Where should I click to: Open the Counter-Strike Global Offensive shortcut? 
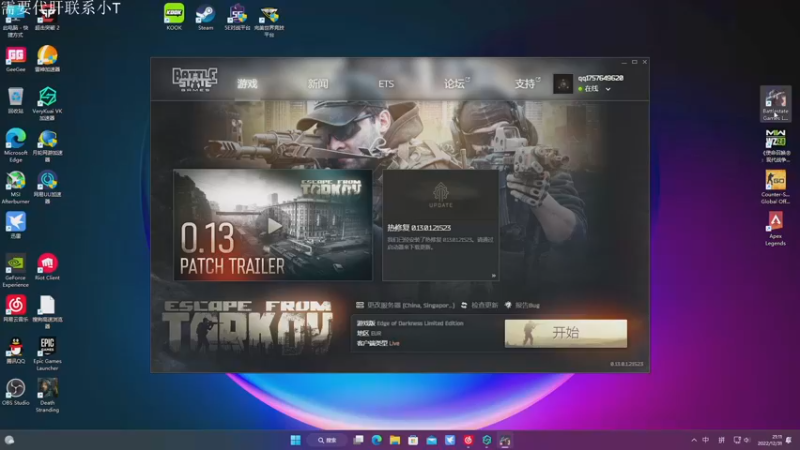click(775, 187)
